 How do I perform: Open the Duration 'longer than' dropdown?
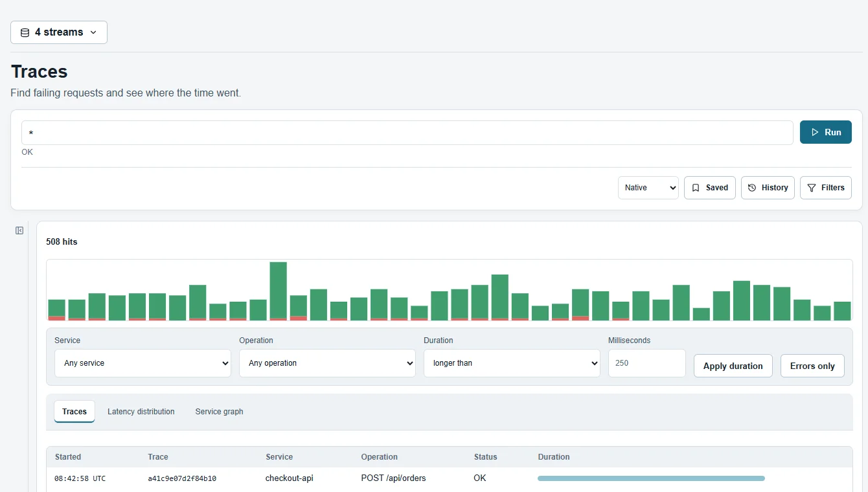point(512,363)
